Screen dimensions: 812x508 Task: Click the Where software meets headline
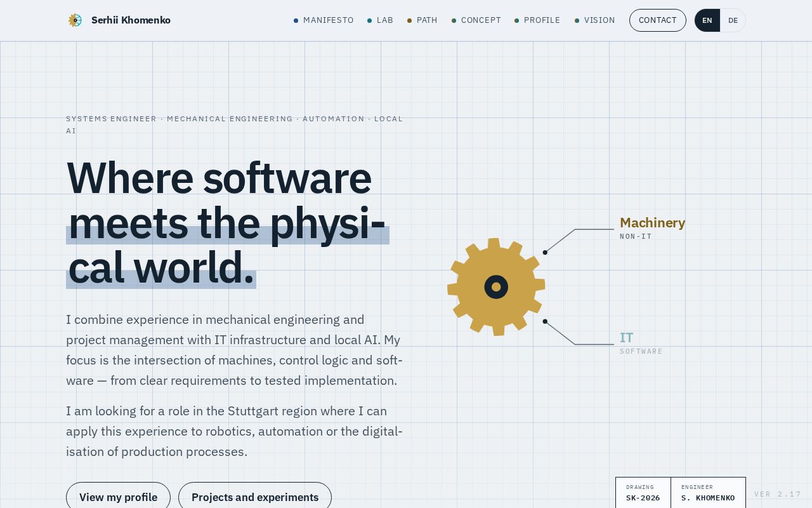227,222
